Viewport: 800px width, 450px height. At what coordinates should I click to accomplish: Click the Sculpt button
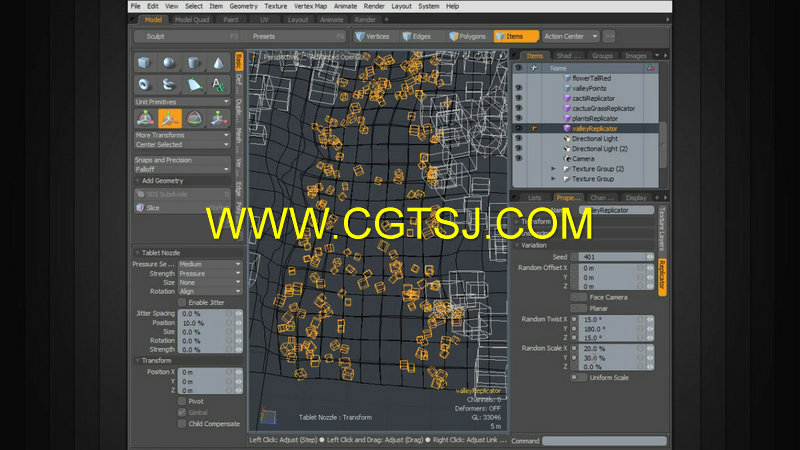pos(187,36)
